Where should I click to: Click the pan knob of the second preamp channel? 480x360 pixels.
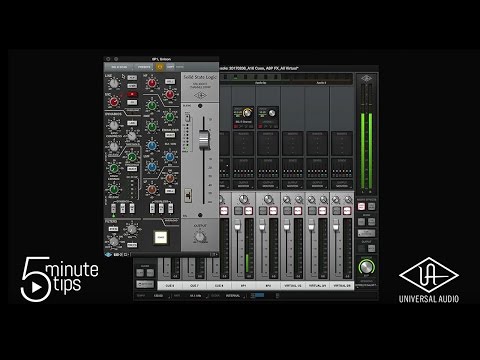coord(268,200)
